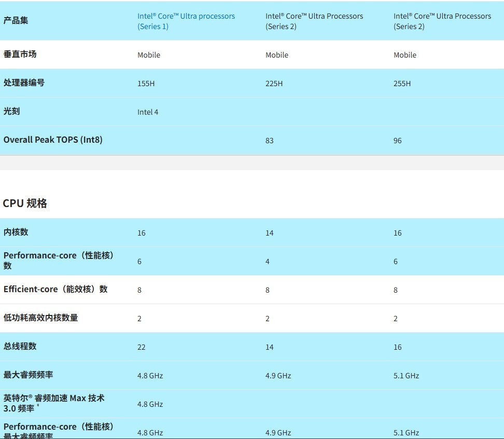Click the 内核数 row label

16,232
